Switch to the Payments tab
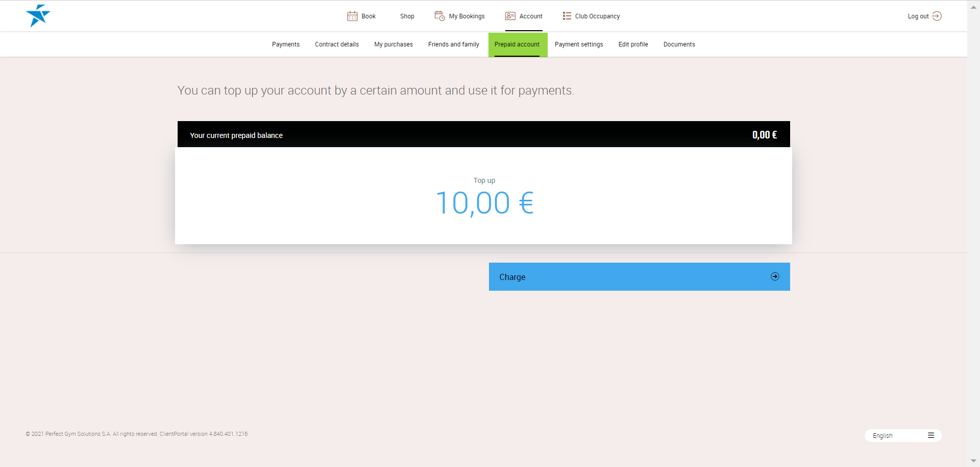 [286, 44]
